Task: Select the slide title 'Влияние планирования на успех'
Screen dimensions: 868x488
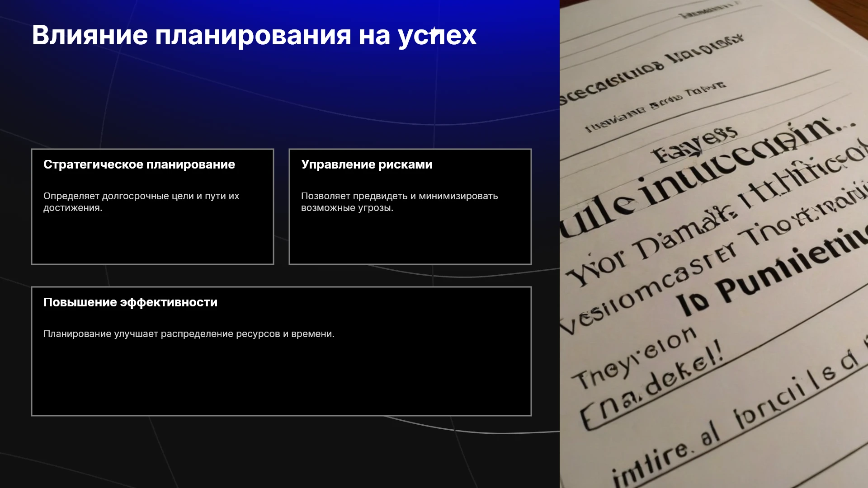Action: (x=254, y=35)
